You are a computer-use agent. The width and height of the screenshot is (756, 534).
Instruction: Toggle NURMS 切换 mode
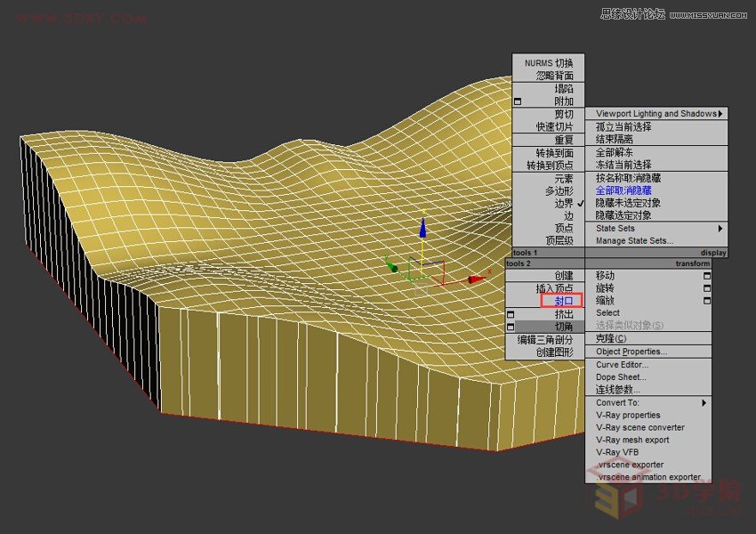549,63
